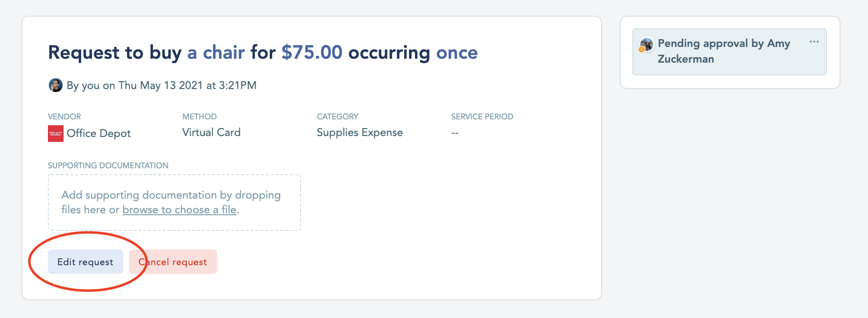Screen dimensions: 868x318
Task: Click the $75.00 amount in title
Action: click(312, 52)
